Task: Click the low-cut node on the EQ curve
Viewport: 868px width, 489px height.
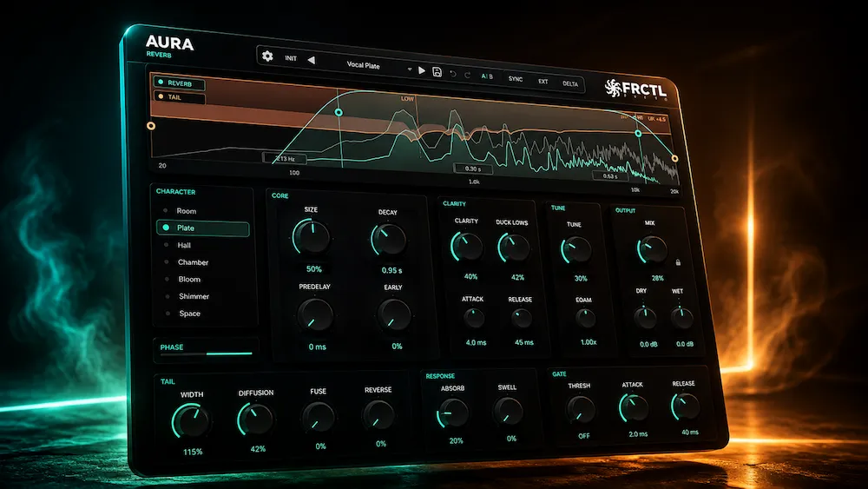Action: [x=339, y=112]
